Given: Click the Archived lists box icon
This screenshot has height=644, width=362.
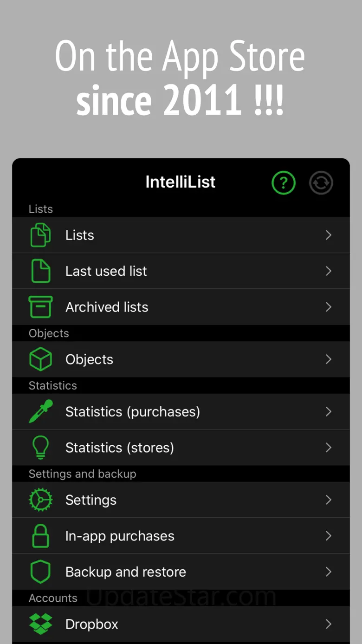Looking at the screenshot, I should (40, 307).
